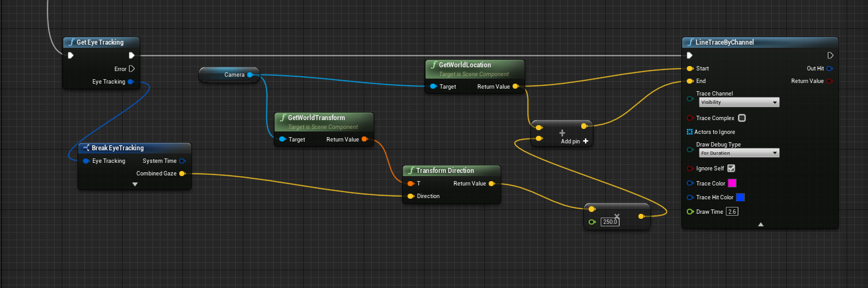Open Draw Debug Type dropdown
Viewport: 868px width, 288px height.
[739, 153]
